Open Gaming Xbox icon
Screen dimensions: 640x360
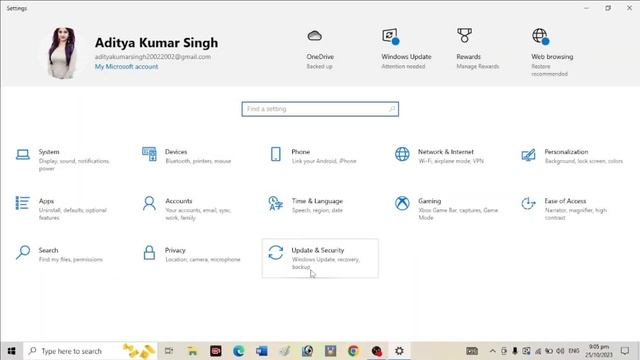[x=402, y=203]
